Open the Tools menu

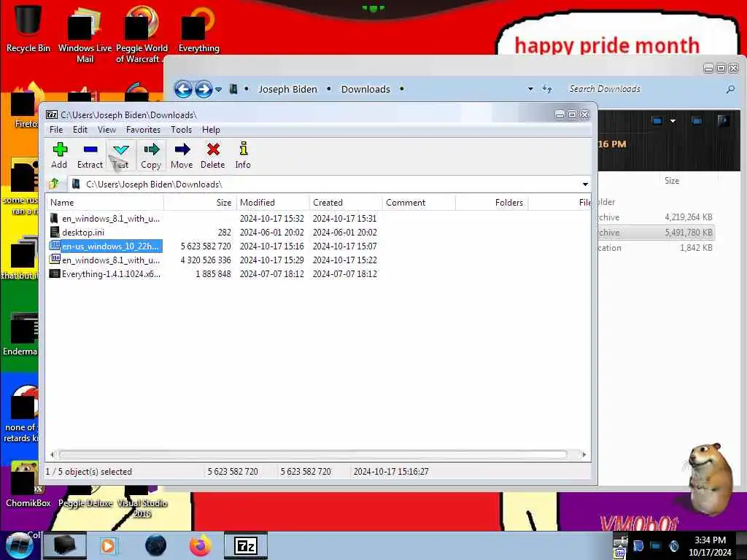point(181,130)
